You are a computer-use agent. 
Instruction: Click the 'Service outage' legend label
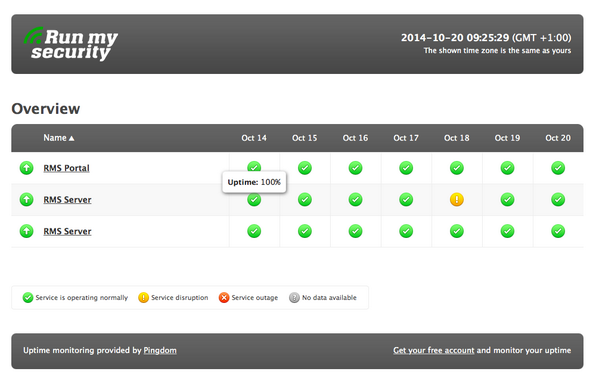pyautogui.click(x=255, y=298)
